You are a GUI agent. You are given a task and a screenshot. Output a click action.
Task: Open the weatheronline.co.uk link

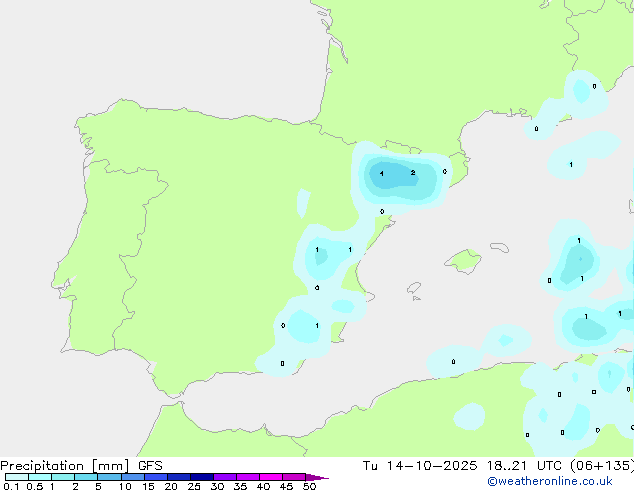(x=550, y=481)
